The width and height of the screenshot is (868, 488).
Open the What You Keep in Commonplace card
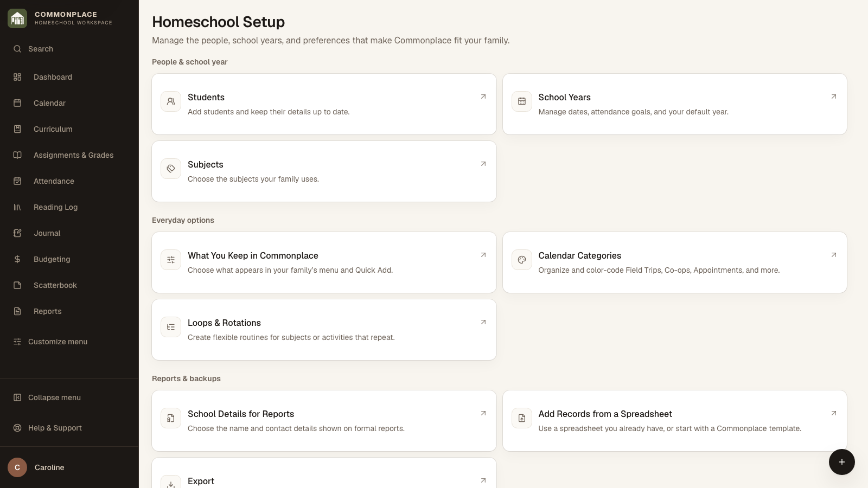coord(324,262)
